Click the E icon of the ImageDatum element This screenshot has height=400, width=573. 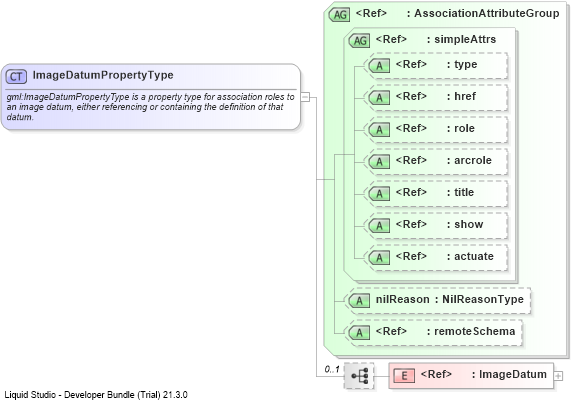404,376
